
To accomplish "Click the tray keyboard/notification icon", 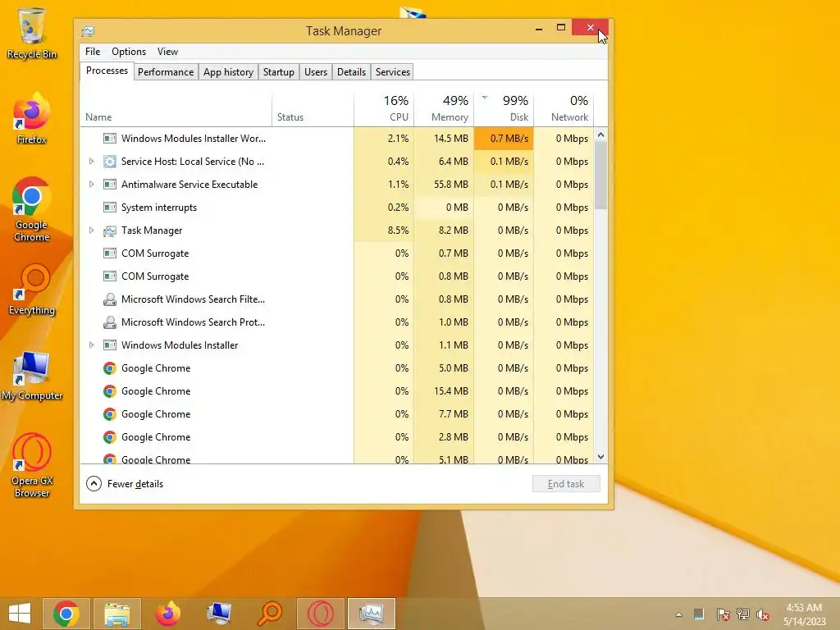I will tap(699, 614).
